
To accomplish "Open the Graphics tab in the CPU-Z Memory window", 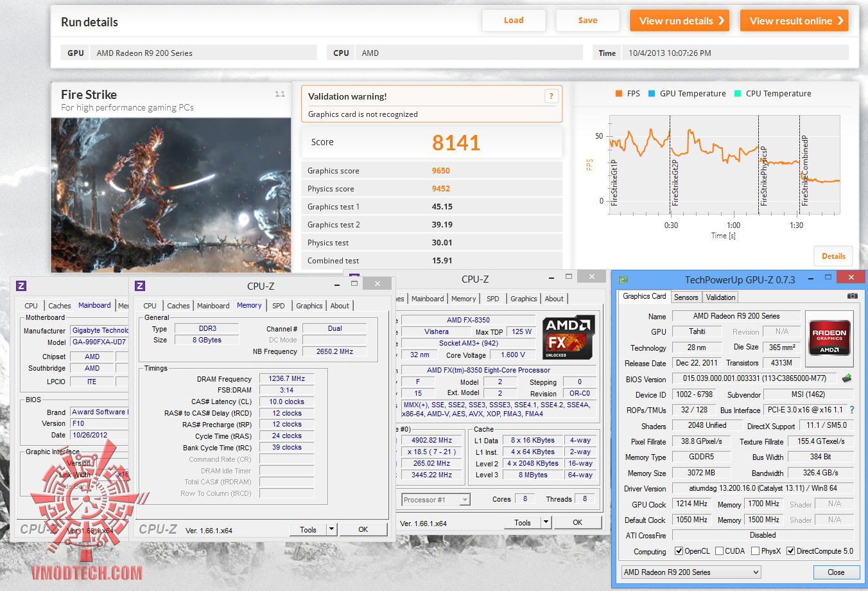I will click(x=309, y=306).
